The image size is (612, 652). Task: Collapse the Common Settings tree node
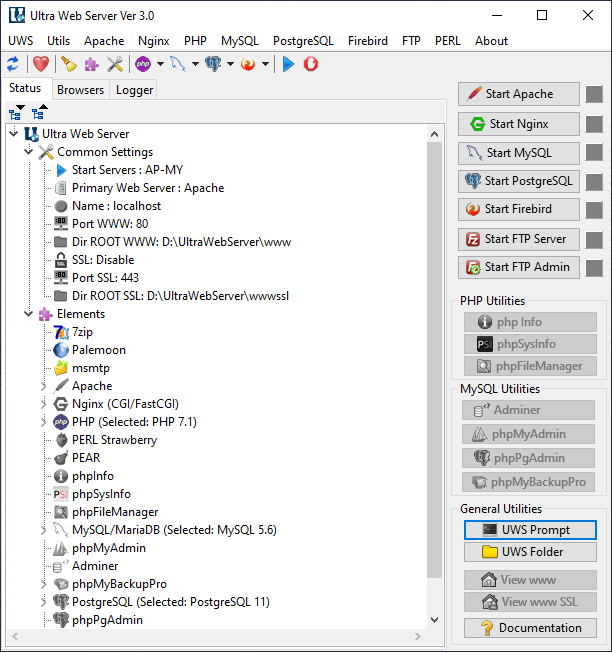pos(28,151)
